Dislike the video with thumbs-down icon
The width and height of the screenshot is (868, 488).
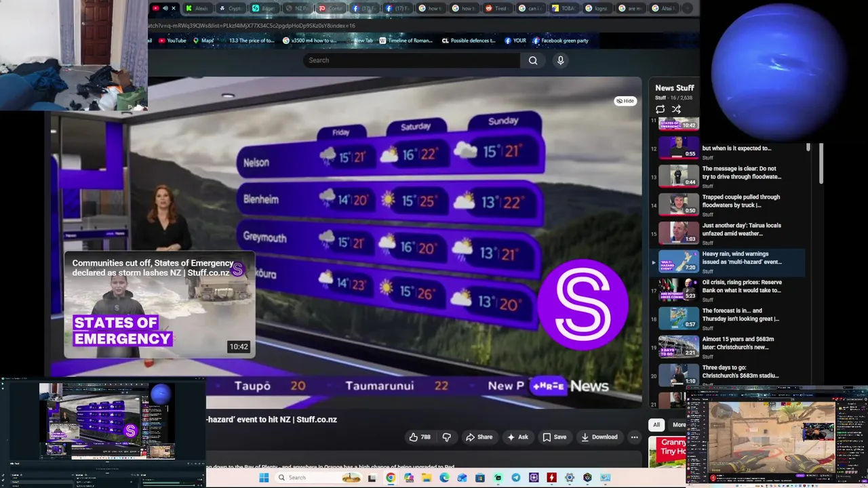coord(446,437)
